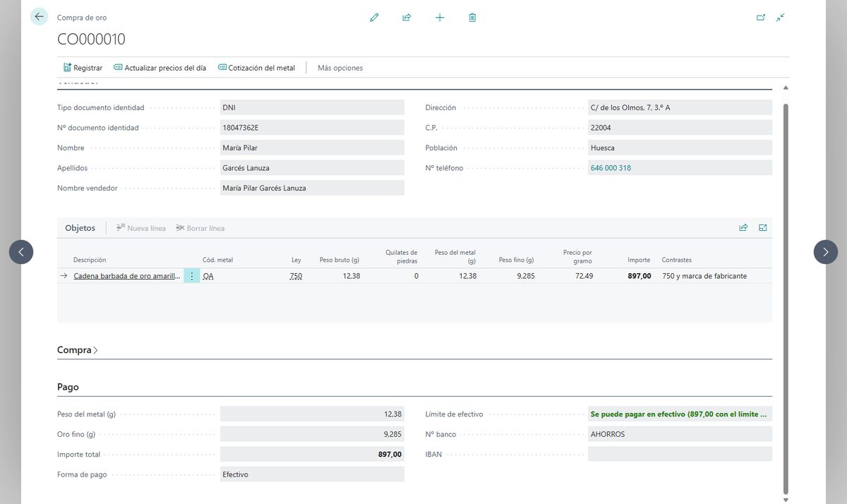Call phone number 646 000 318
This screenshot has height=504, width=847.
point(611,168)
